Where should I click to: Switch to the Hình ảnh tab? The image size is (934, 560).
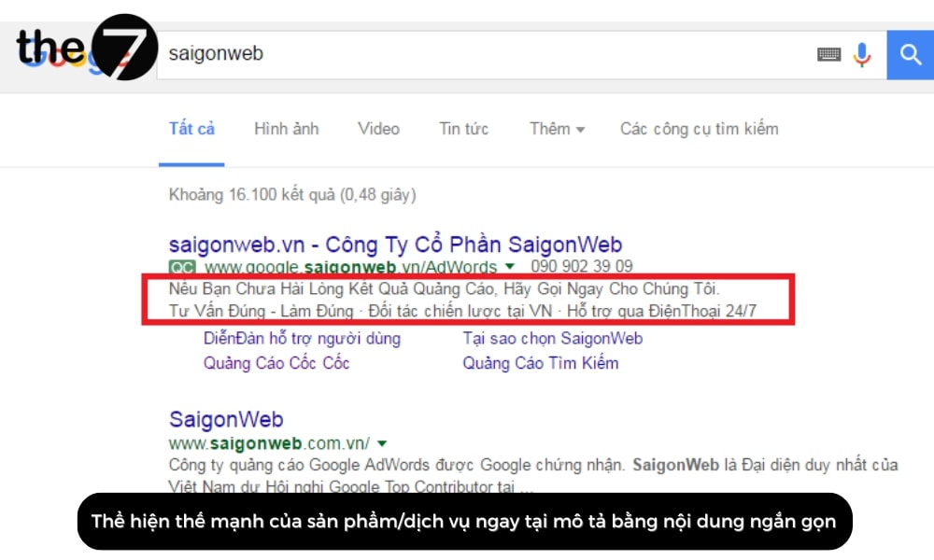click(286, 129)
